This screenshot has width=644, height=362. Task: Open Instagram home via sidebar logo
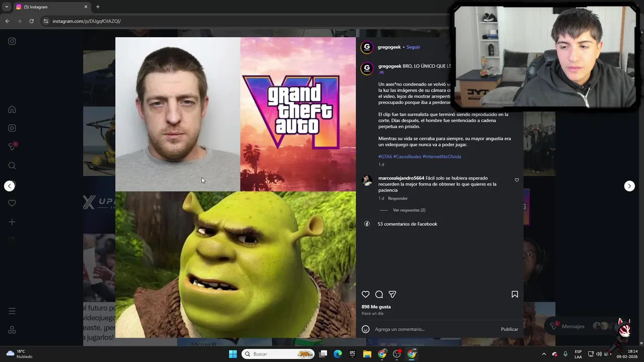(x=12, y=41)
